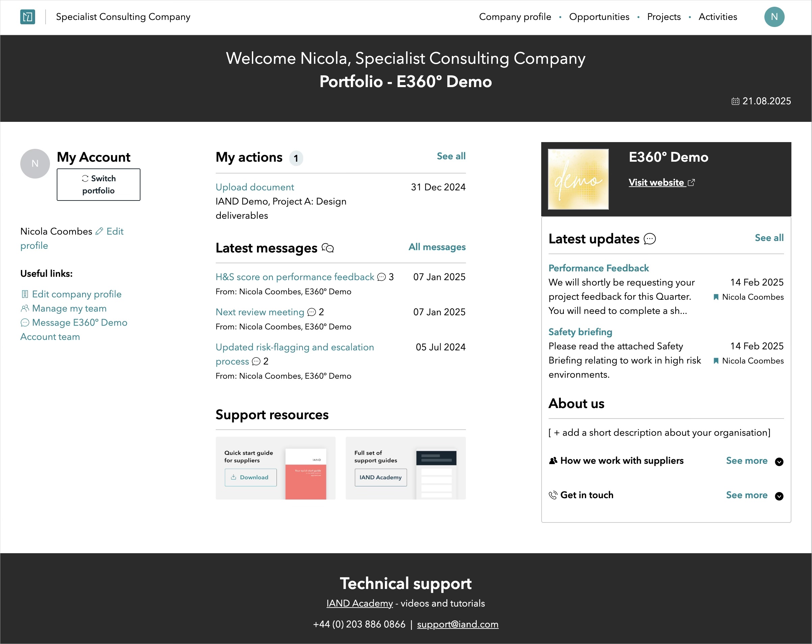Open H&S score on performance feedback message
Image resolution: width=812 pixels, height=644 pixels.
[295, 277]
